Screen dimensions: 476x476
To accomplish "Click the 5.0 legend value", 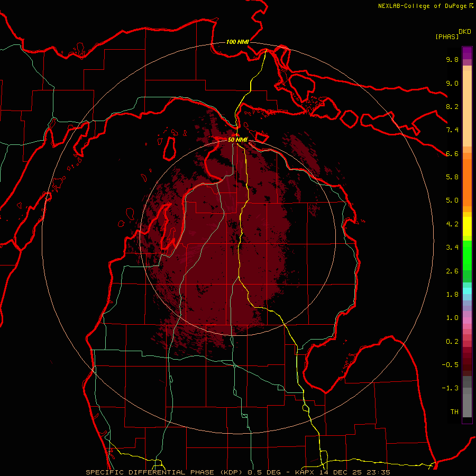I will tap(452, 200).
